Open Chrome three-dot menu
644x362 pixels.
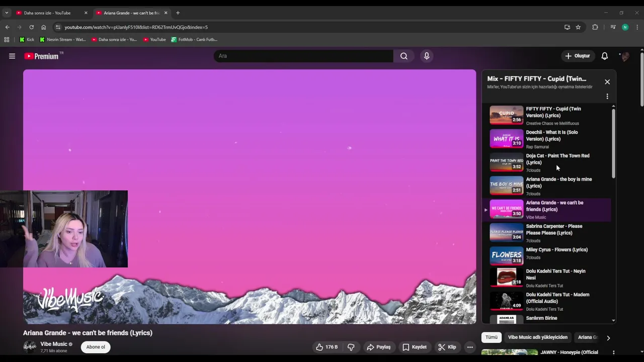pyautogui.click(x=637, y=27)
